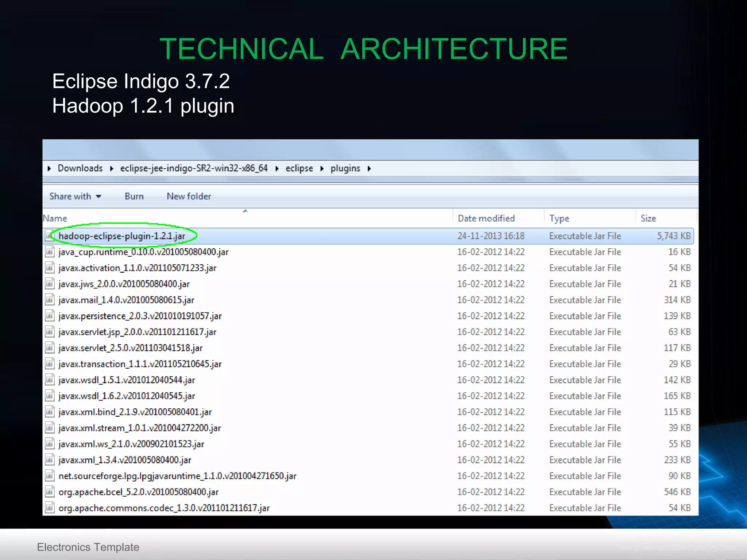Navigate to plugins folder in the address bar
The height and width of the screenshot is (560, 747).
pyautogui.click(x=345, y=168)
